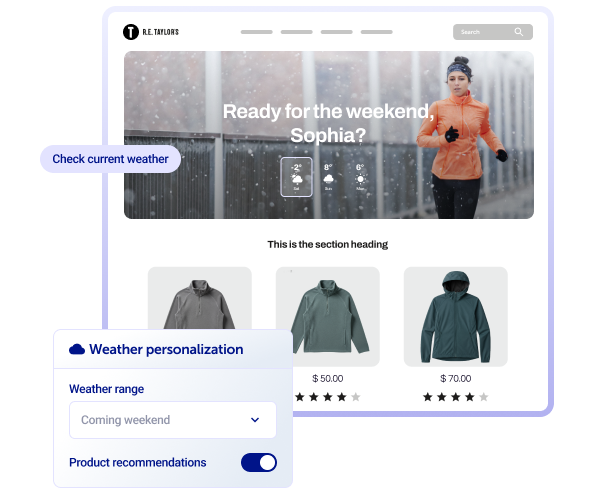Open the fourth navigation menu placeholder
The image size is (600, 500).
coord(377,32)
